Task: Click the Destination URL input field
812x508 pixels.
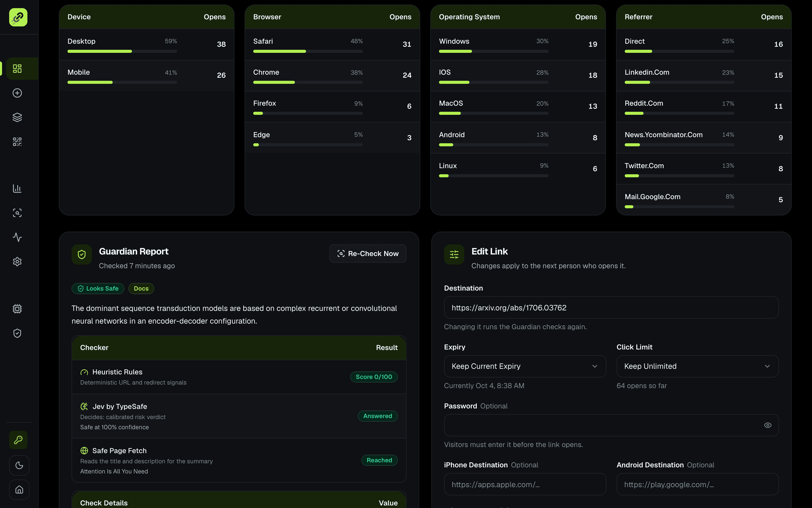Action: coord(611,307)
